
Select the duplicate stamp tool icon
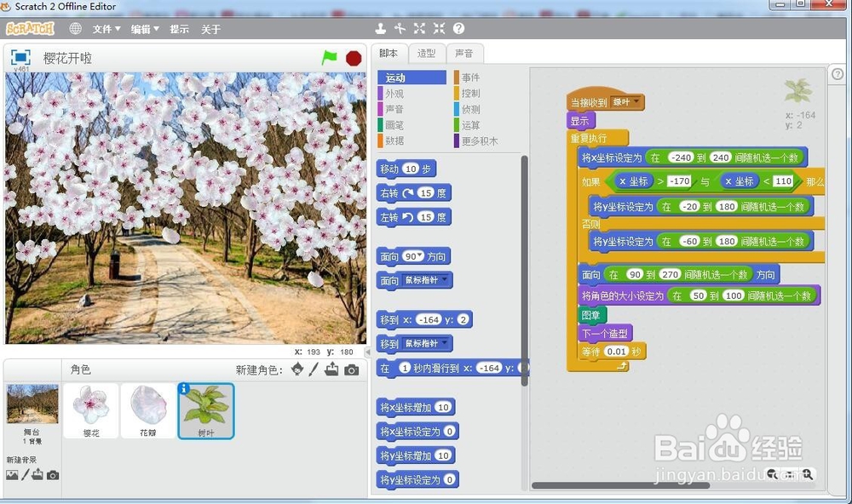[381, 28]
